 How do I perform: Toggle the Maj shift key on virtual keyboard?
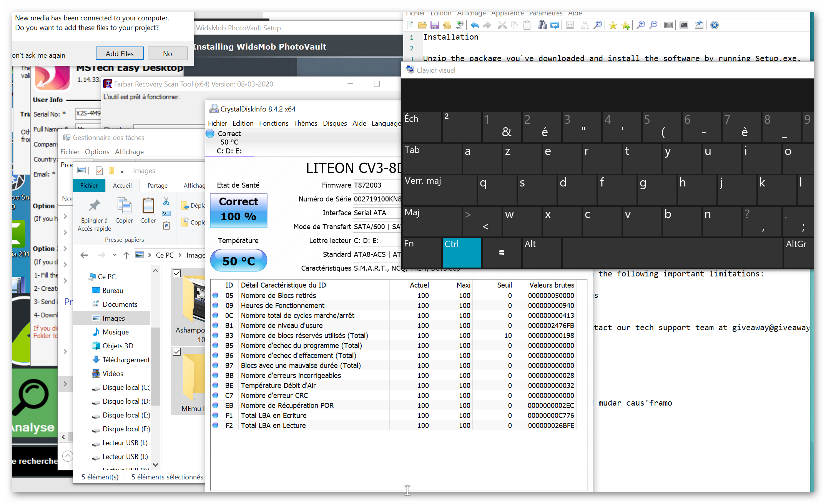[432, 221]
